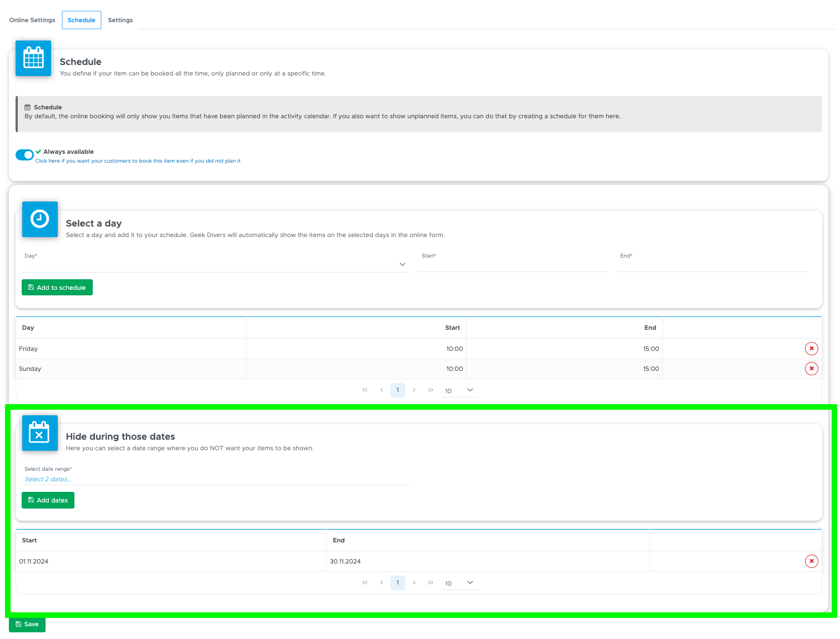Click the Add dates button
Screen dimensions: 840x639
48,500
